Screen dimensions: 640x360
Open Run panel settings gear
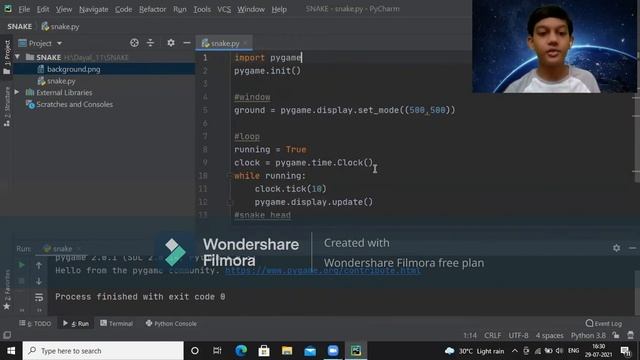(616, 248)
